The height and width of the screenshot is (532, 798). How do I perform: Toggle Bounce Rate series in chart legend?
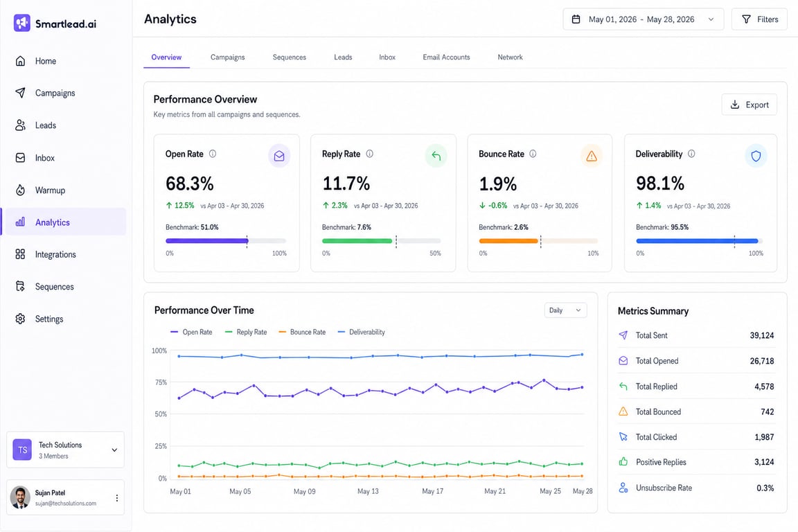coord(302,332)
